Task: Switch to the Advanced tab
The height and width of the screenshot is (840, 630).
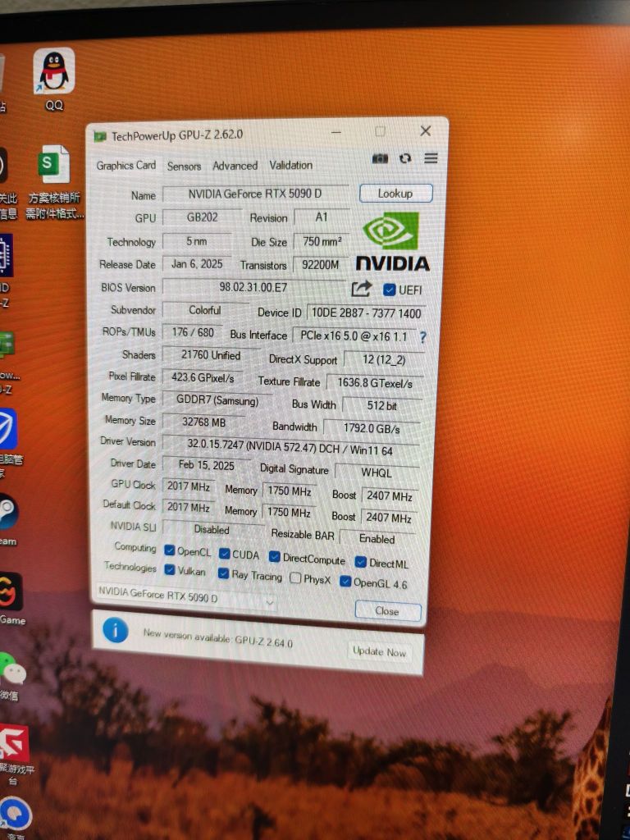Action: pos(235,166)
